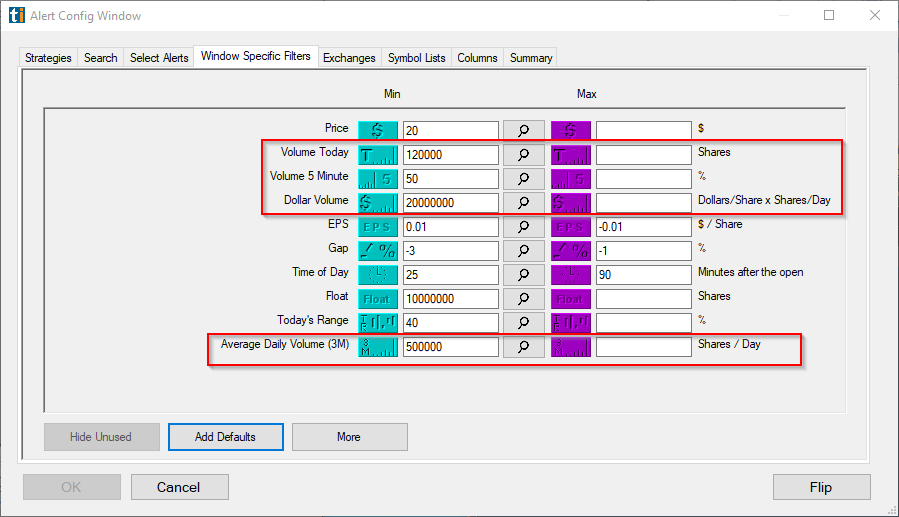The width and height of the screenshot is (899, 517).
Task: Click the purple Volume 5 Minute max icon
Action: [570, 179]
